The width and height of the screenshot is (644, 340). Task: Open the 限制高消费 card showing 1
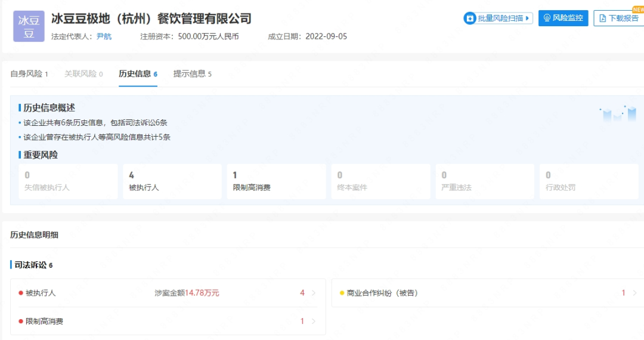point(277,181)
